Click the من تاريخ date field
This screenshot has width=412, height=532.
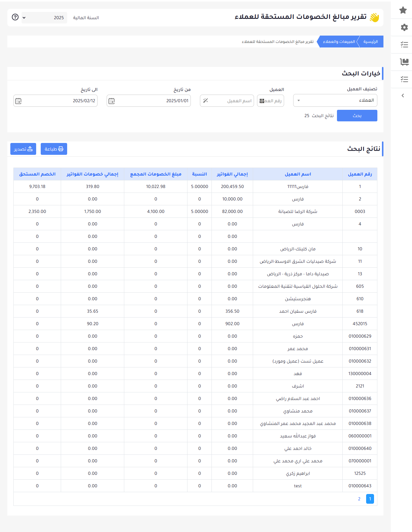pos(149,101)
